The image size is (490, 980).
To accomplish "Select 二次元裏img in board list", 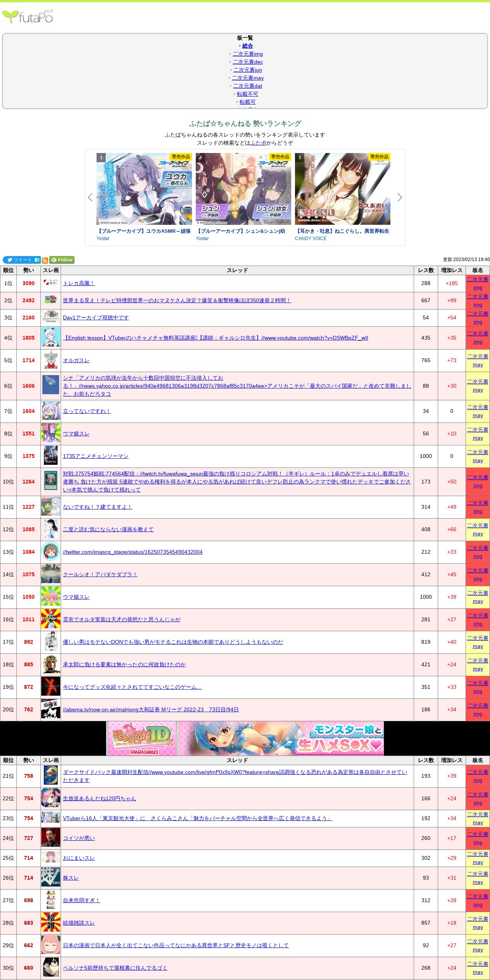I will pos(247,54).
